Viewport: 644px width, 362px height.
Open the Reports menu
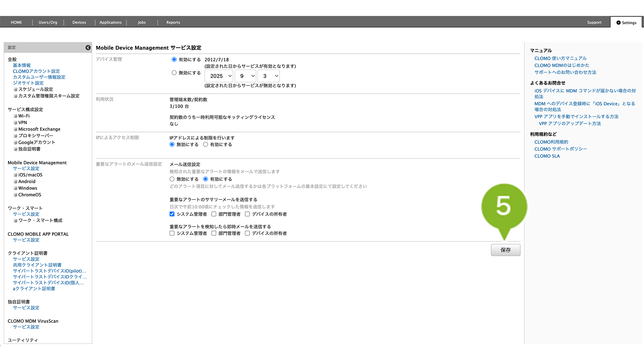[173, 22]
